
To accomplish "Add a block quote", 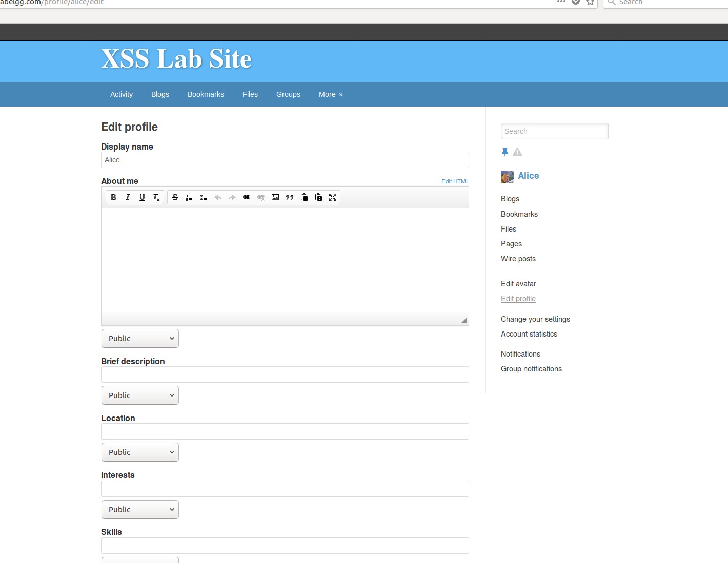I will [290, 197].
